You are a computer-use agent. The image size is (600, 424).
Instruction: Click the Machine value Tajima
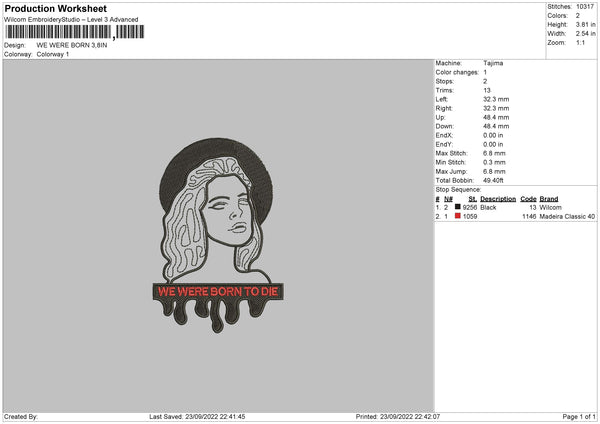point(493,63)
